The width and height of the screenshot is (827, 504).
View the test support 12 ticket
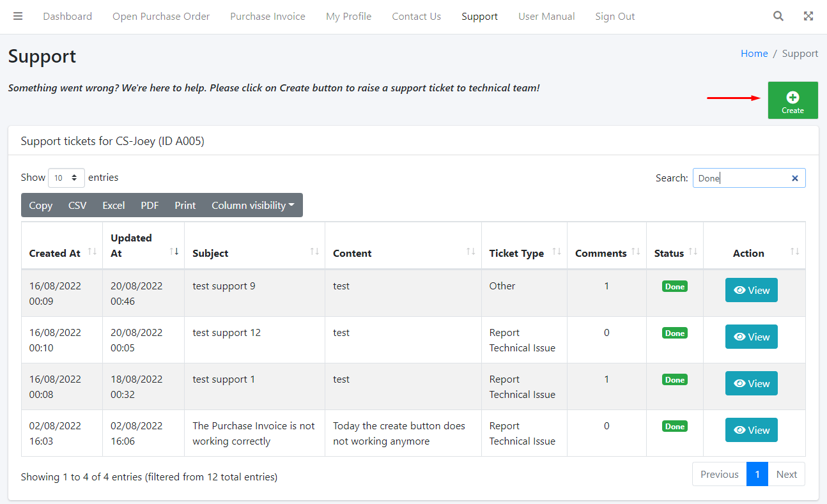(x=751, y=337)
